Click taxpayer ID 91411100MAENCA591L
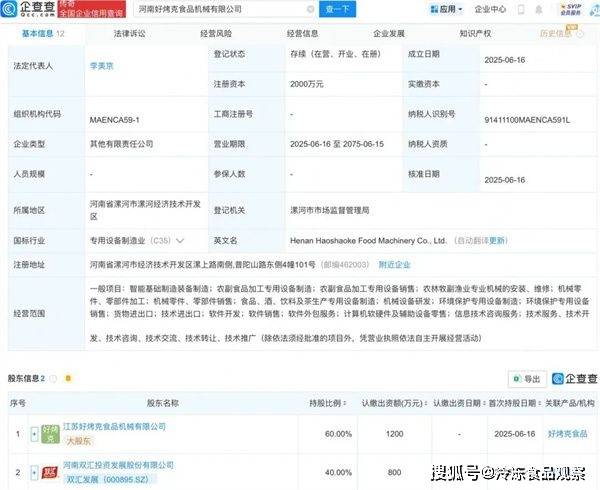The height and width of the screenshot is (490, 600). pos(527,120)
